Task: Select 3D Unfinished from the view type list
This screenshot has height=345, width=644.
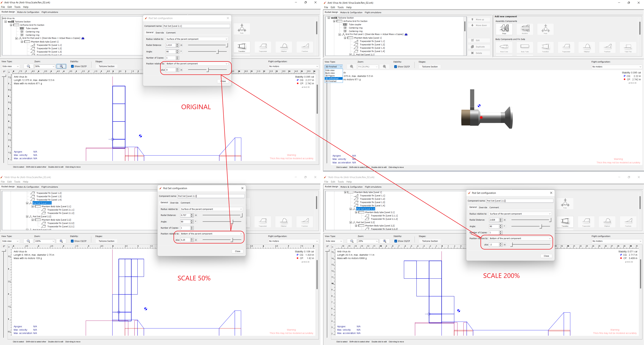Action: [x=332, y=78]
